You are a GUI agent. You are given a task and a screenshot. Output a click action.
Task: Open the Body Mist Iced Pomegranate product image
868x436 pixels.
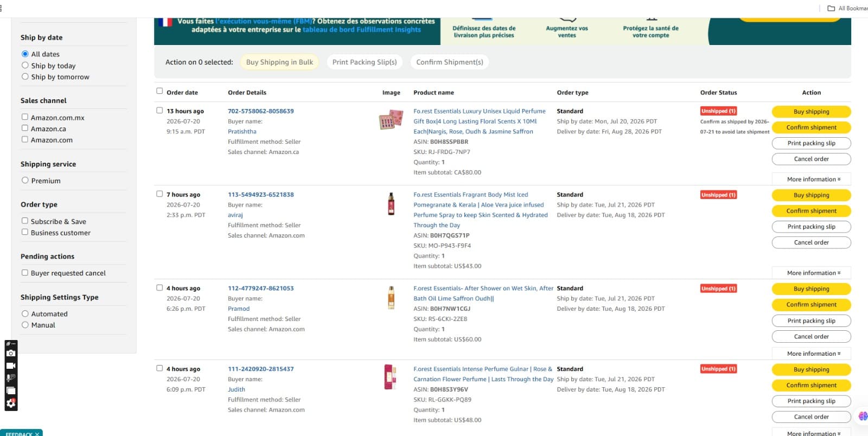[391, 204]
